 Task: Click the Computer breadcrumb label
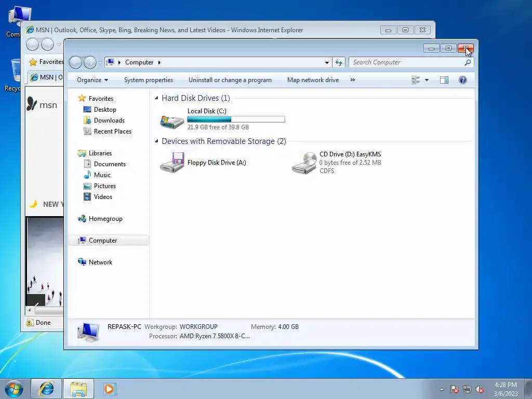pos(139,62)
